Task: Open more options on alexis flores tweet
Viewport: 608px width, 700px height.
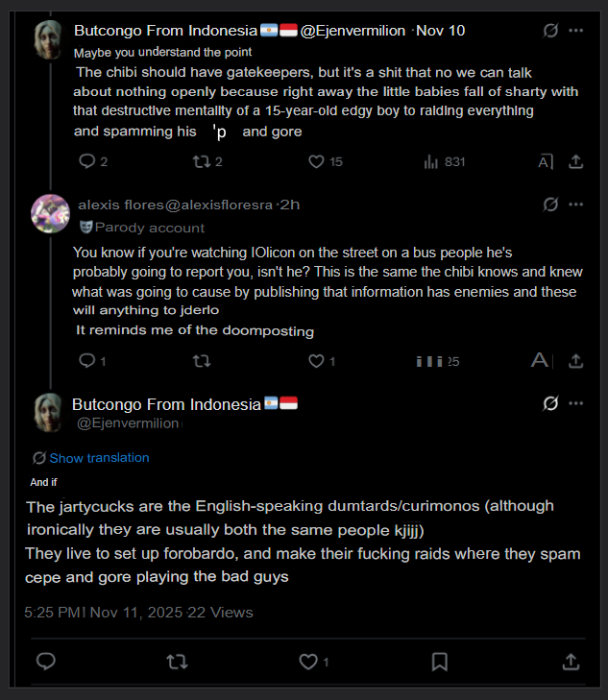Action: tap(576, 205)
